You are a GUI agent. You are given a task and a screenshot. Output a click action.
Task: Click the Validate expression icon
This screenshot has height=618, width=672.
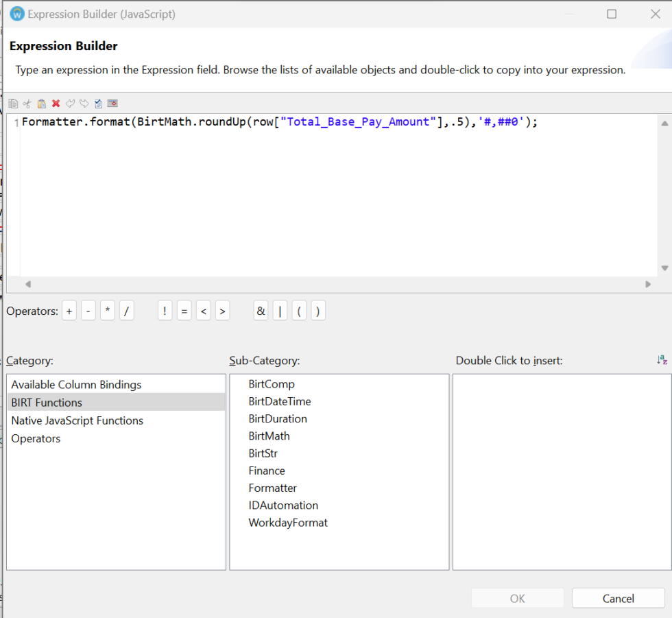click(98, 103)
